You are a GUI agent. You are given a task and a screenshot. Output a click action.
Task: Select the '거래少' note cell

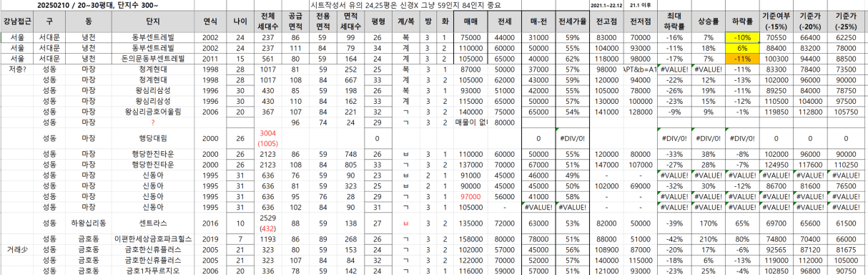16,249
